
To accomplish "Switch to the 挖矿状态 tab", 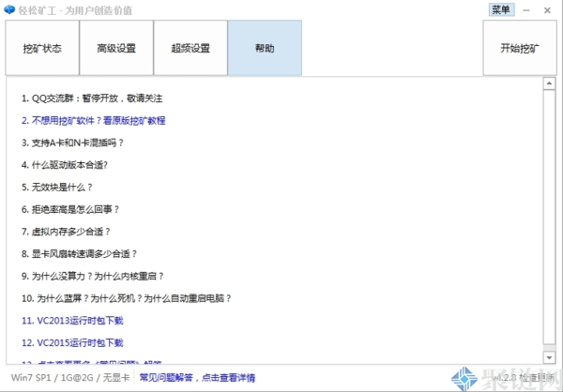I will click(x=42, y=48).
